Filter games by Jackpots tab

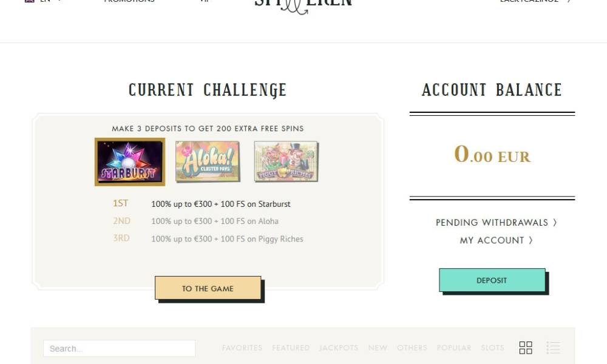click(339, 348)
